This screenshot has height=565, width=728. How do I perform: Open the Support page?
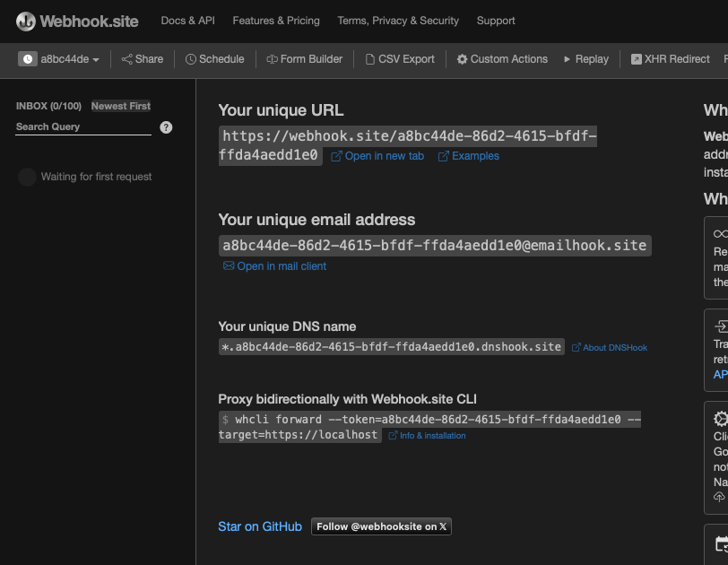496,21
